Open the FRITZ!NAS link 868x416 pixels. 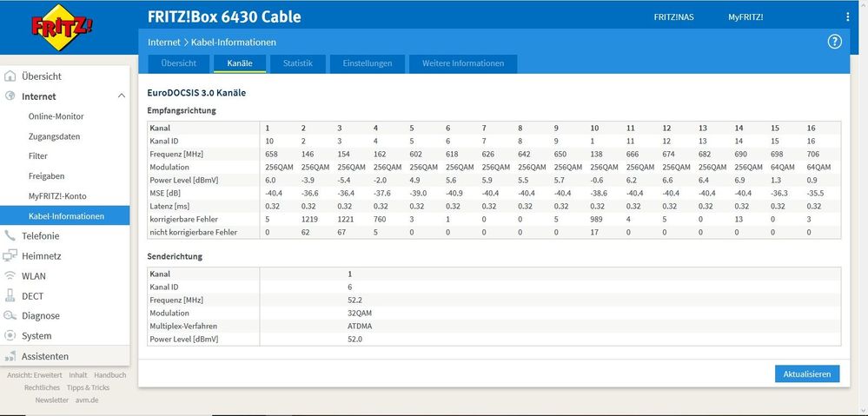[x=673, y=17]
